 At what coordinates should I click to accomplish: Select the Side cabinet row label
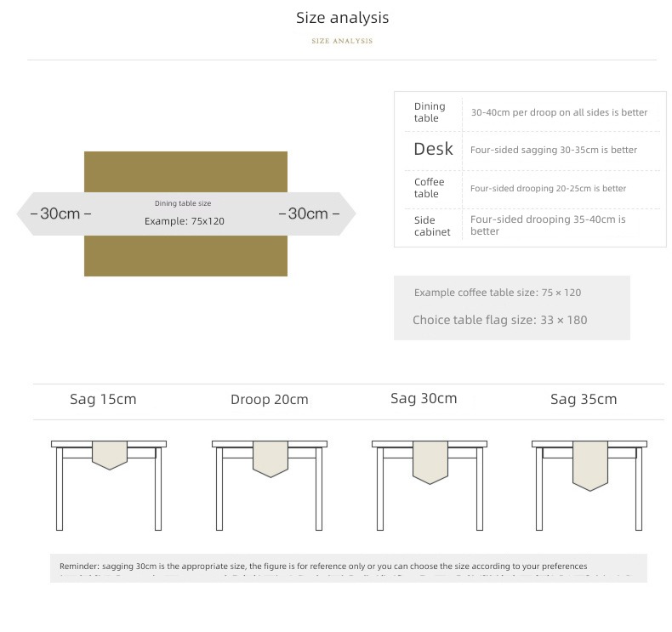[432, 225]
